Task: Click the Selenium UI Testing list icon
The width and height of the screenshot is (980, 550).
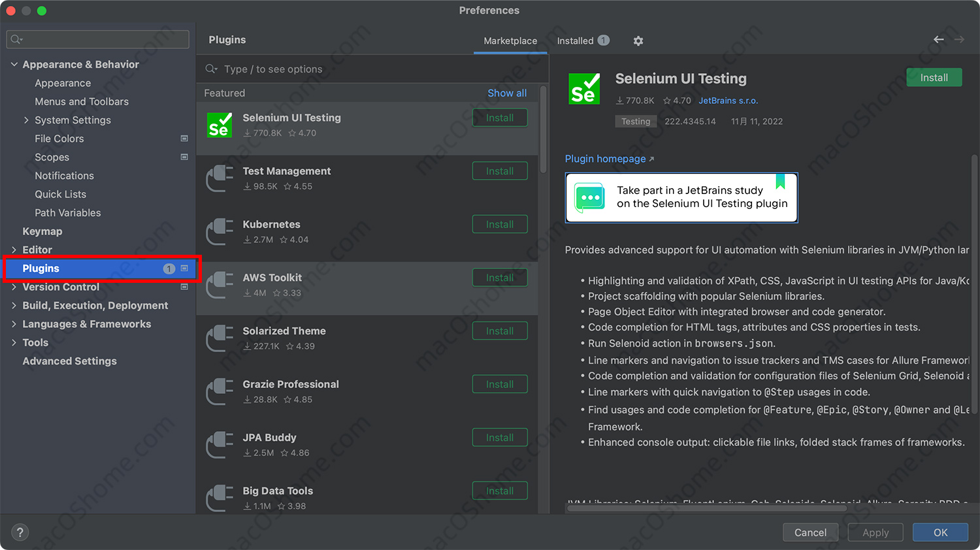Action: pos(220,125)
